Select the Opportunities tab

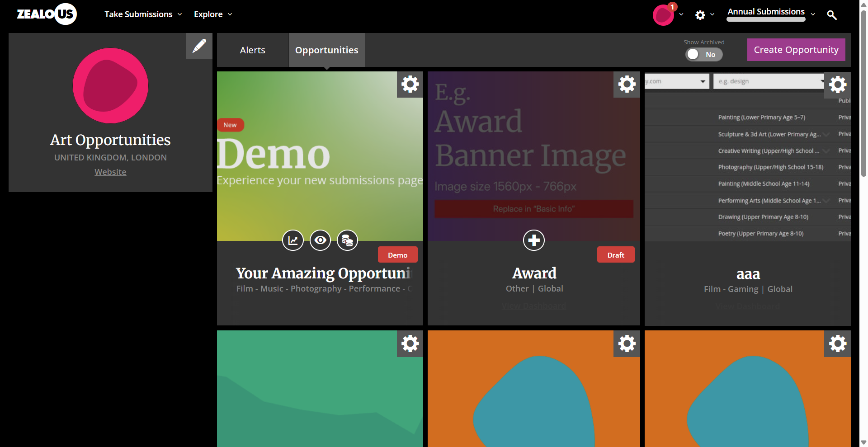(326, 50)
